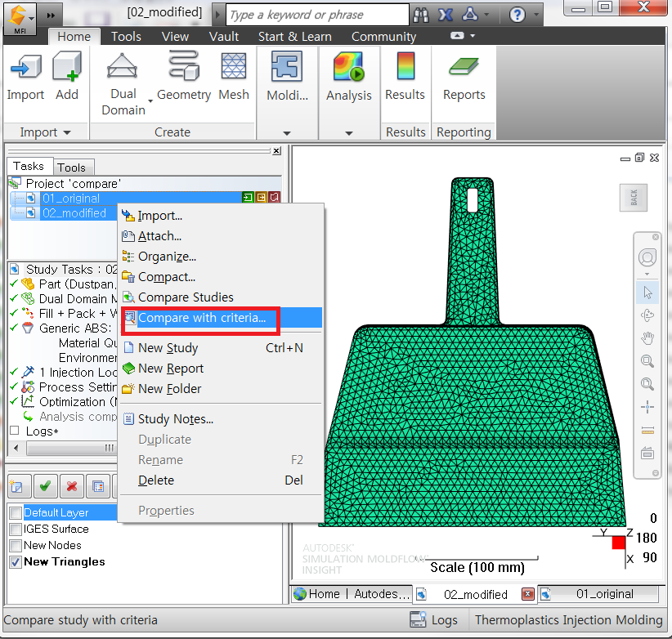This screenshot has width=672, height=639.
Task: Toggle the New Nodes layer checkbox
Action: (16, 545)
